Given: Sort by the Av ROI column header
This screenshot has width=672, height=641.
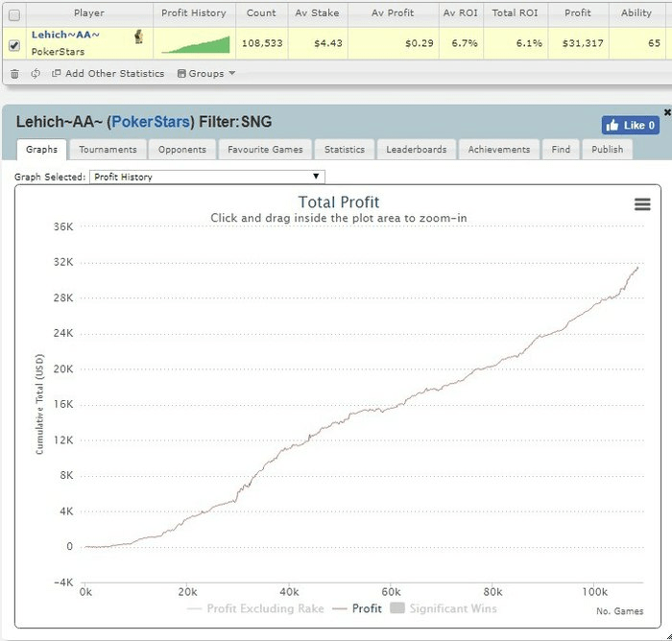Looking at the screenshot, I should click(461, 13).
